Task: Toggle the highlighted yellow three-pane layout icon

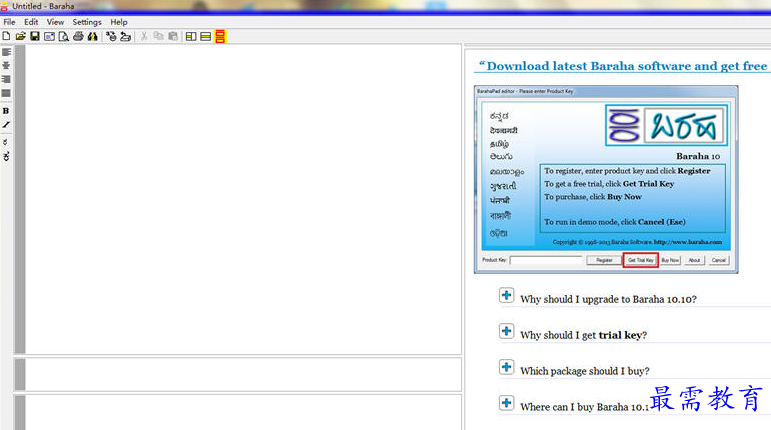Action: coord(220,36)
